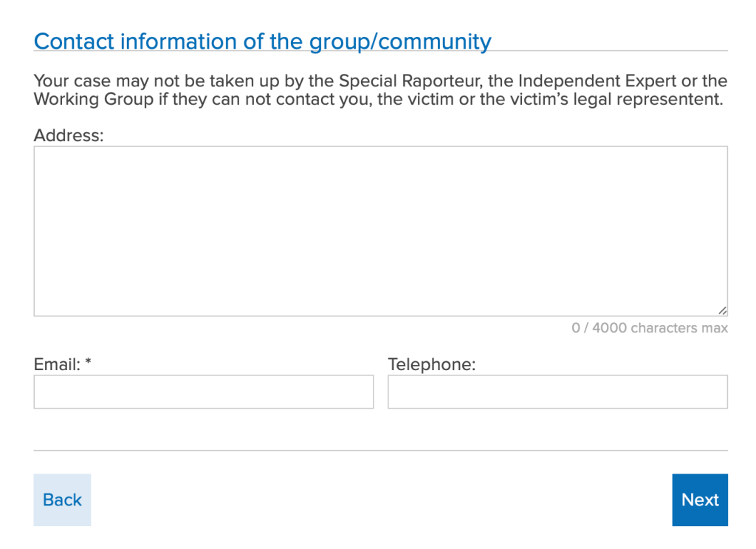Focus the Email input field

pyautogui.click(x=204, y=392)
